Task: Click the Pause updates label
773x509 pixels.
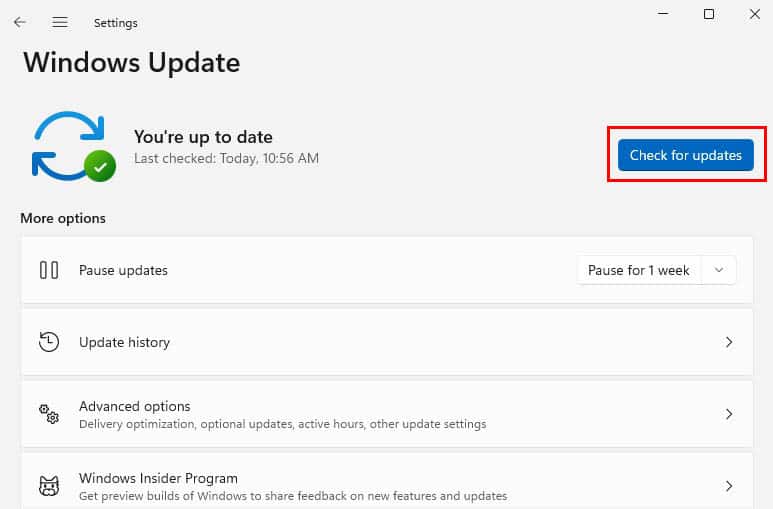Action: tap(123, 270)
